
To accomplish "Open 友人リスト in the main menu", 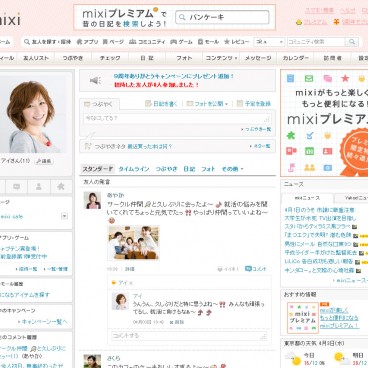I will pos(36,58).
